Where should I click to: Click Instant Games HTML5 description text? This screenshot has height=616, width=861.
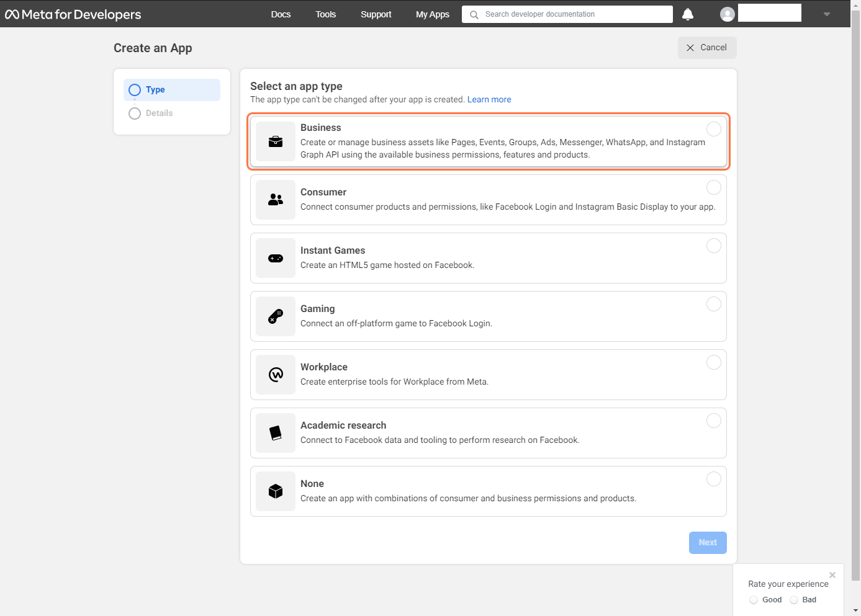[x=387, y=266]
